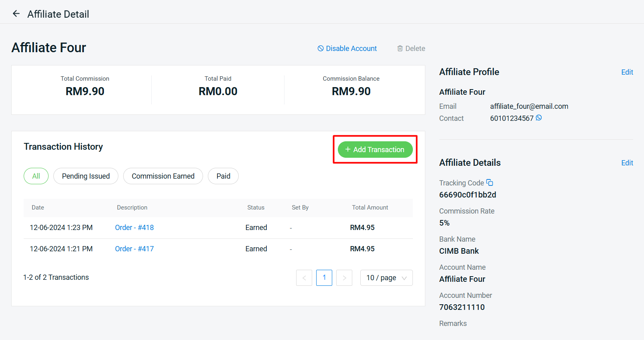Image resolution: width=644 pixels, height=340 pixels.
Task: Go to the previous page arrow
Action: click(304, 278)
